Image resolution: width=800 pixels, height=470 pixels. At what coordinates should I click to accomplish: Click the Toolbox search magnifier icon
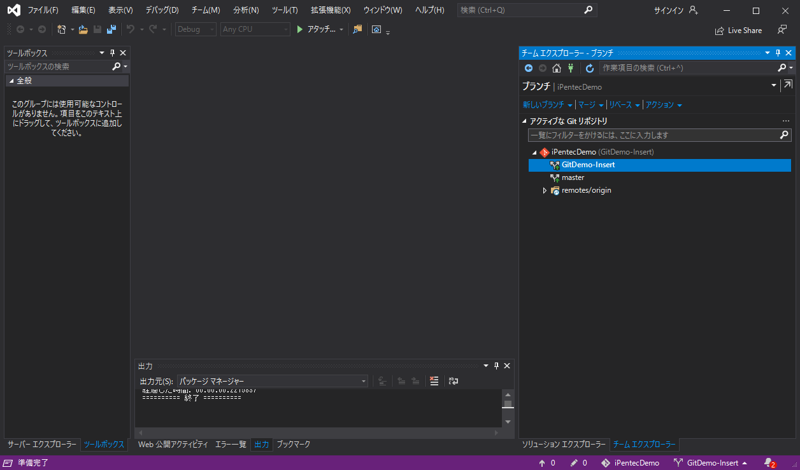(x=116, y=66)
